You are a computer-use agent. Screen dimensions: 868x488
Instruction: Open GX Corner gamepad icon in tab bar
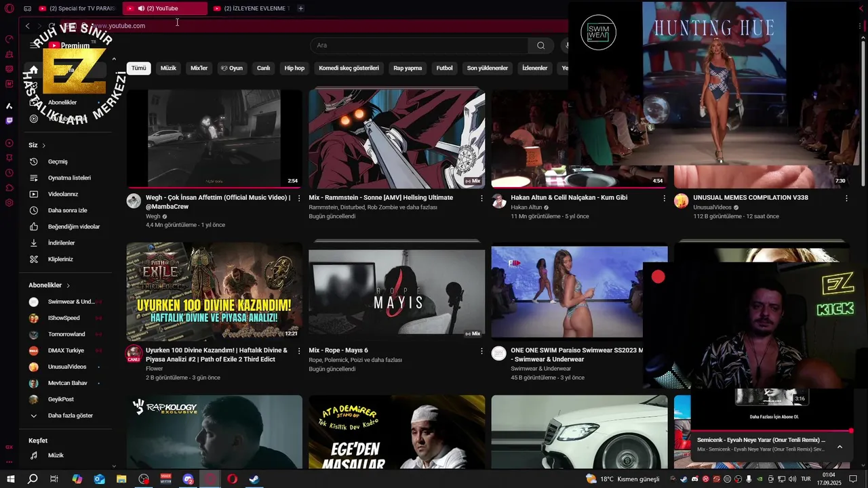click(27, 8)
